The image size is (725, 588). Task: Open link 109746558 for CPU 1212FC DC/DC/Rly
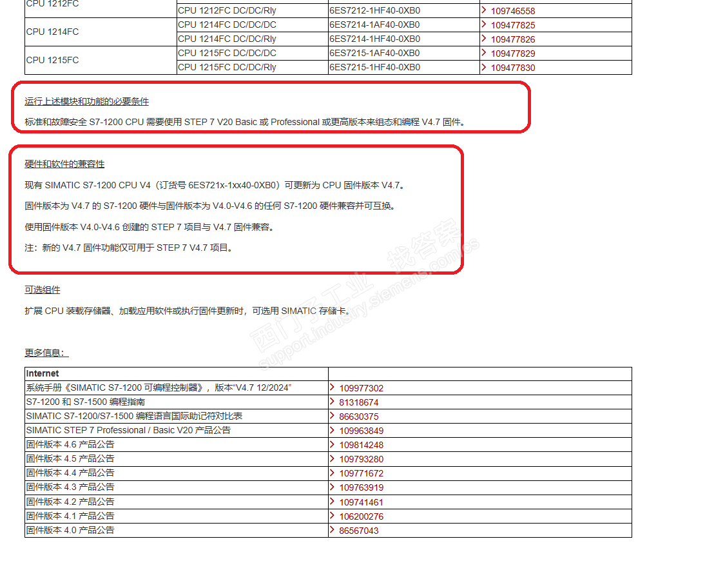(x=513, y=11)
